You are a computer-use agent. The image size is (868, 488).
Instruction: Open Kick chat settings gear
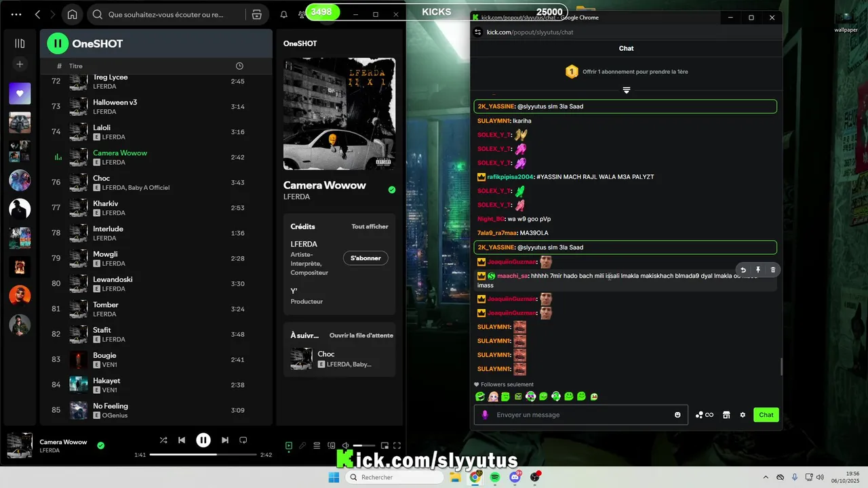point(743,415)
